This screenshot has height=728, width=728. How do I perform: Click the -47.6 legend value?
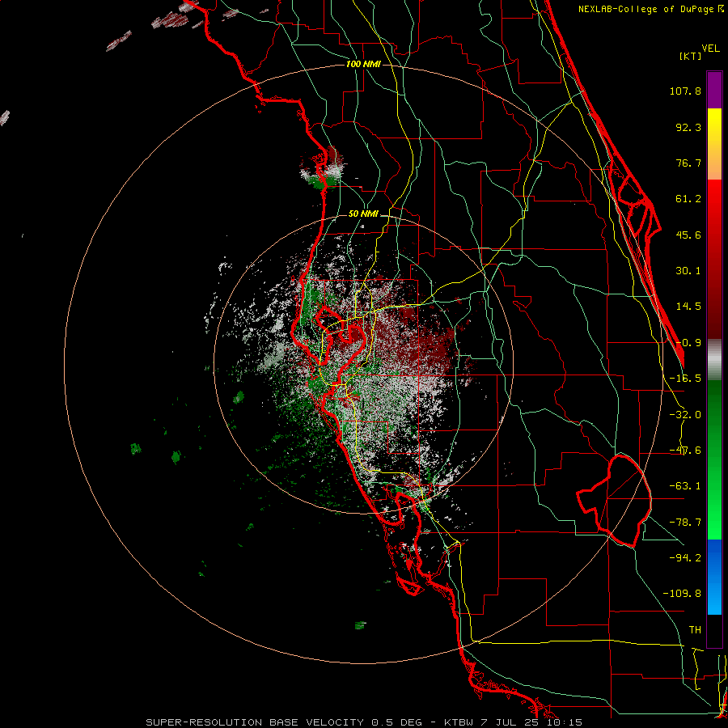685,451
